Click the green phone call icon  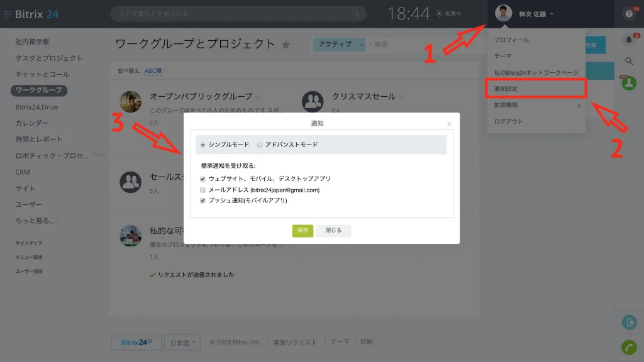pos(629,347)
